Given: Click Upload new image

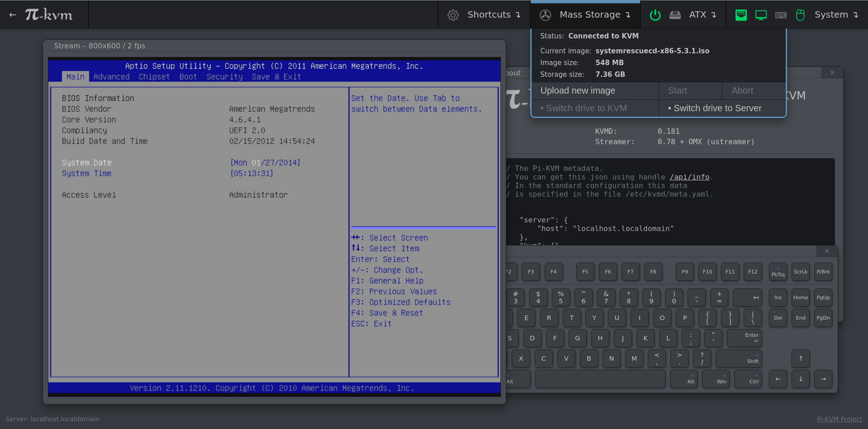Looking at the screenshot, I should point(577,90).
